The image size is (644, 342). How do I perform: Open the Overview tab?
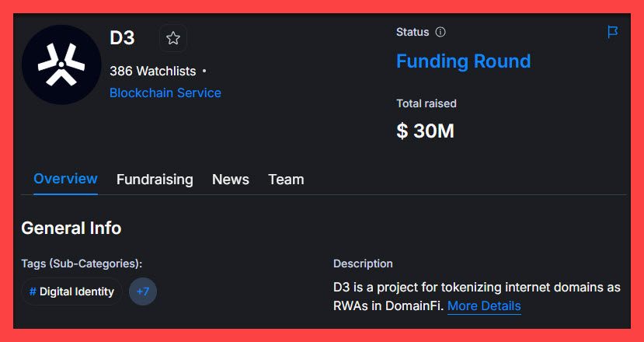(66, 180)
